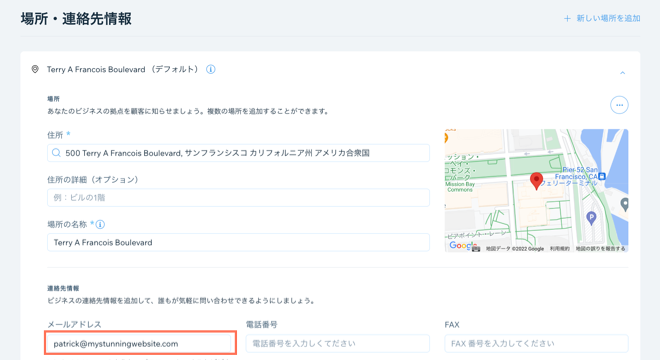Click the メールアドレス email field
Screen dimensions: 660x360
pos(139,344)
